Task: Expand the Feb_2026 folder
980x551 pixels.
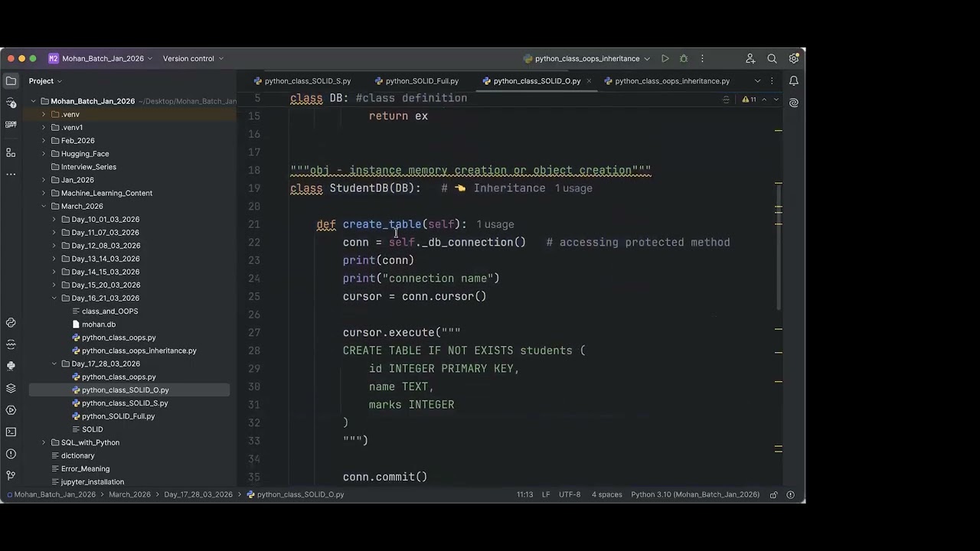Action: click(x=44, y=141)
